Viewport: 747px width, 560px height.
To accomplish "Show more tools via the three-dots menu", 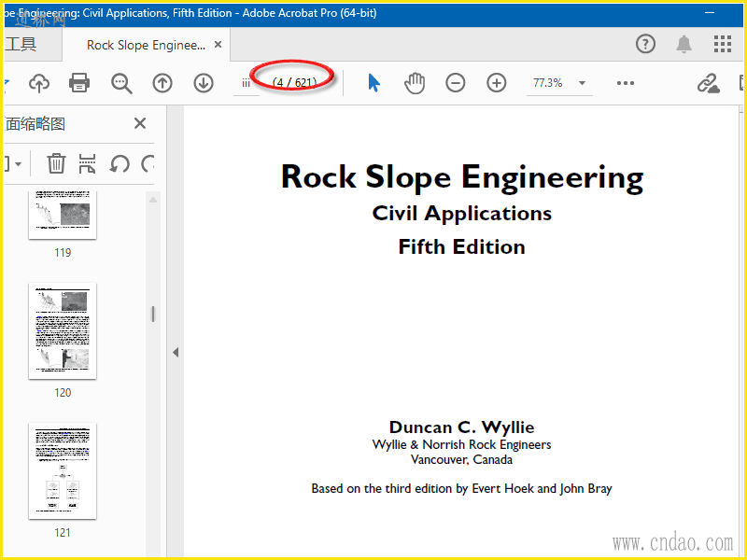I will (x=626, y=83).
